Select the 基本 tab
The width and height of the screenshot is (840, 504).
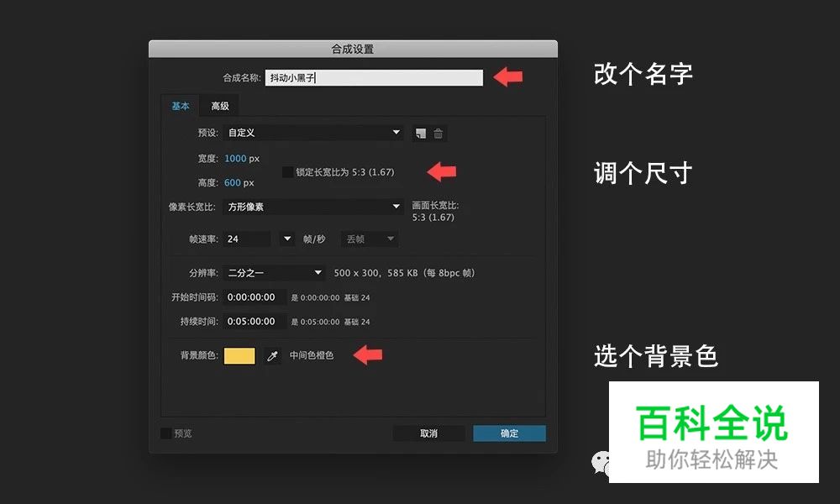pos(179,106)
